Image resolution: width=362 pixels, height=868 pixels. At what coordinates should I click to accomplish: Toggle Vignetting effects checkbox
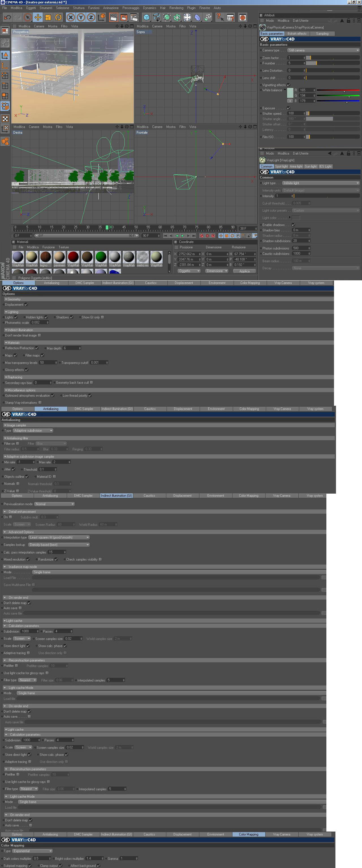point(288,85)
